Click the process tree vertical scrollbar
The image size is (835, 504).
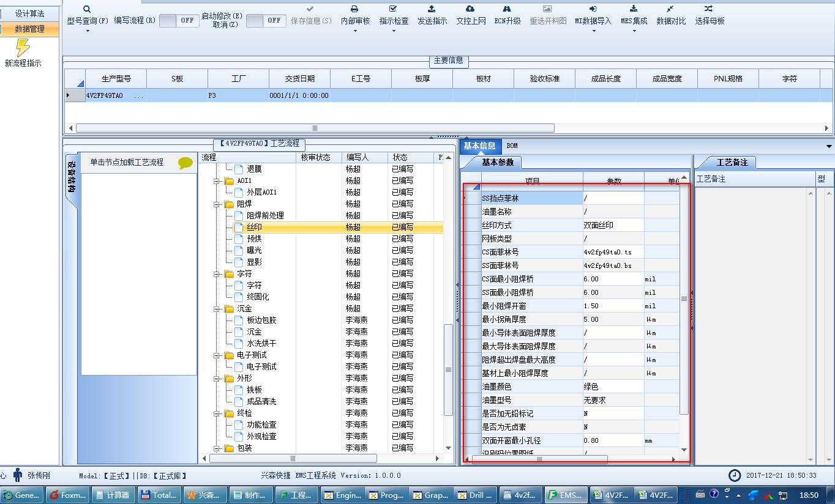[448, 369]
